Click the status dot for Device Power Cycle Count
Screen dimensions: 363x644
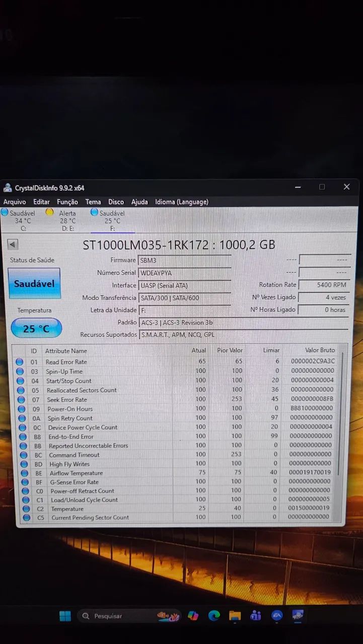tap(23, 428)
